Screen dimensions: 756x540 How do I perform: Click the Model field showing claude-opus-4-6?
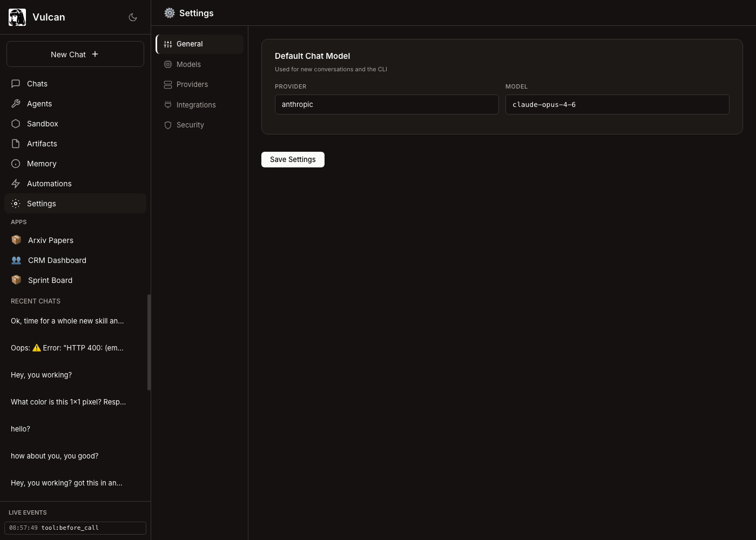pyautogui.click(x=617, y=105)
